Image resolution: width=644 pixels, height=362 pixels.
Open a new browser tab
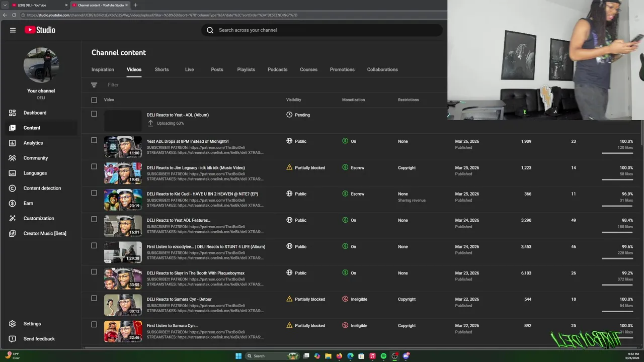[135, 5]
